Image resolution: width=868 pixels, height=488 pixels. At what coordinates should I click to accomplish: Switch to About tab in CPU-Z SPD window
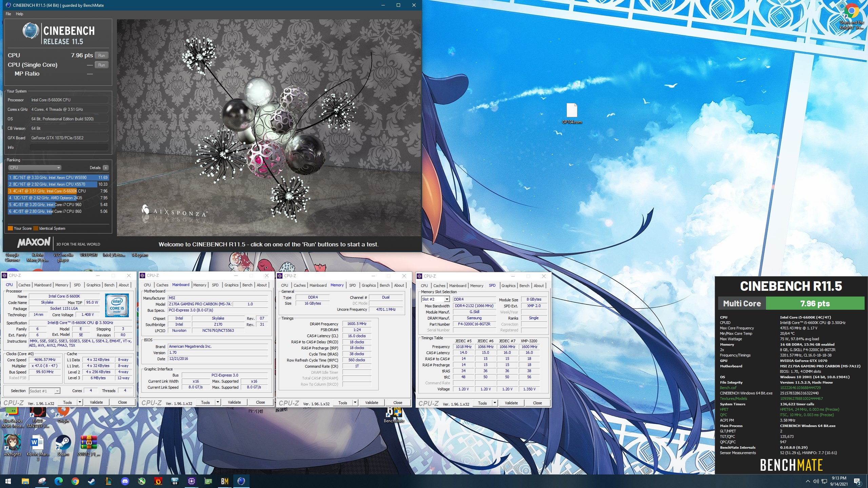pos(539,286)
